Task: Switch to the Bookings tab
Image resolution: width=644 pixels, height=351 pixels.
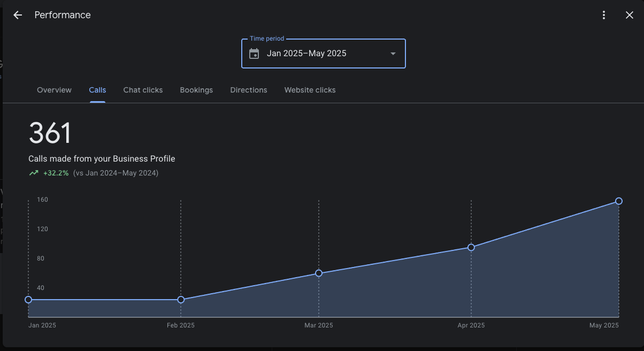Action: coord(196,90)
